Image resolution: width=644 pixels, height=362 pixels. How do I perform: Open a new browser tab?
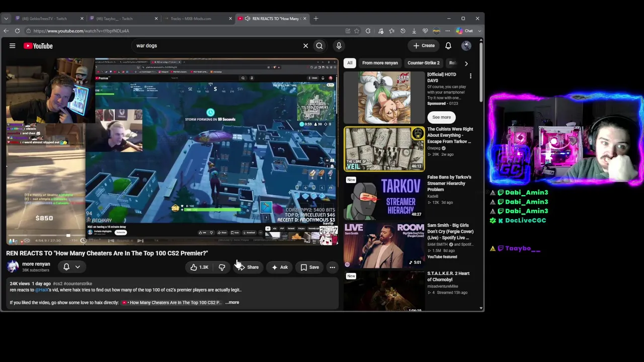[x=316, y=19]
